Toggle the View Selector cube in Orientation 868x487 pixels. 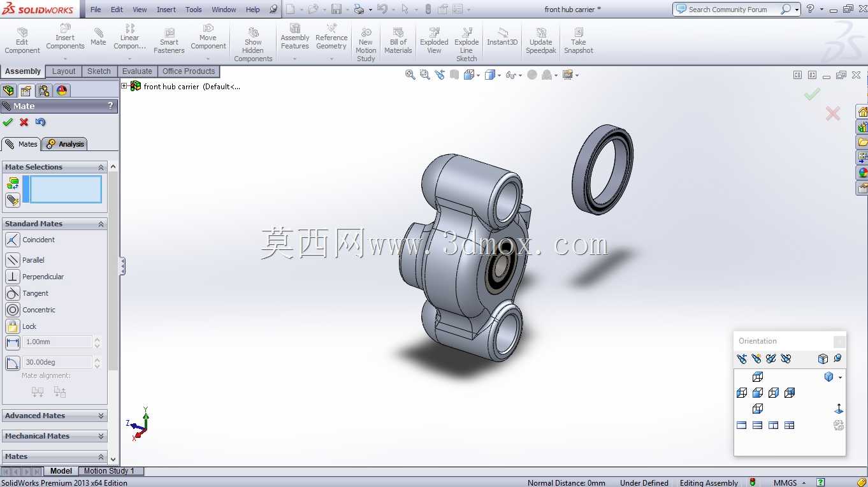[823, 359]
